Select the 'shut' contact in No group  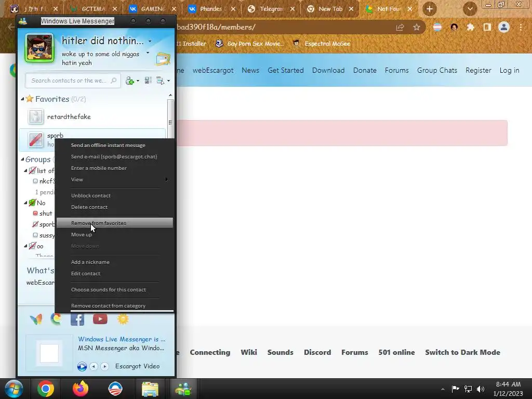click(x=45, y=214)
